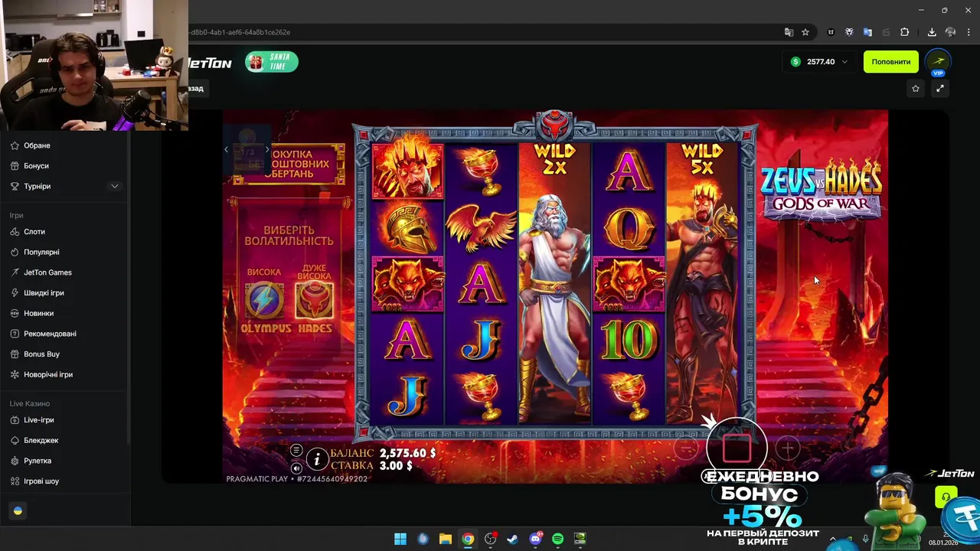Open the Windows Start menu
980x551 pixels.
pyautogui.click(x=400, y=539)
